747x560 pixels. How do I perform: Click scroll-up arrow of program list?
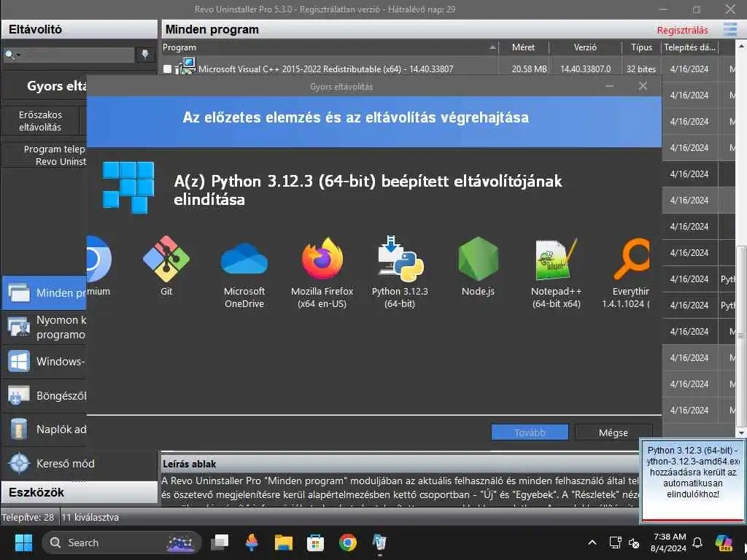pyautogui.click(x=741, y=46)
